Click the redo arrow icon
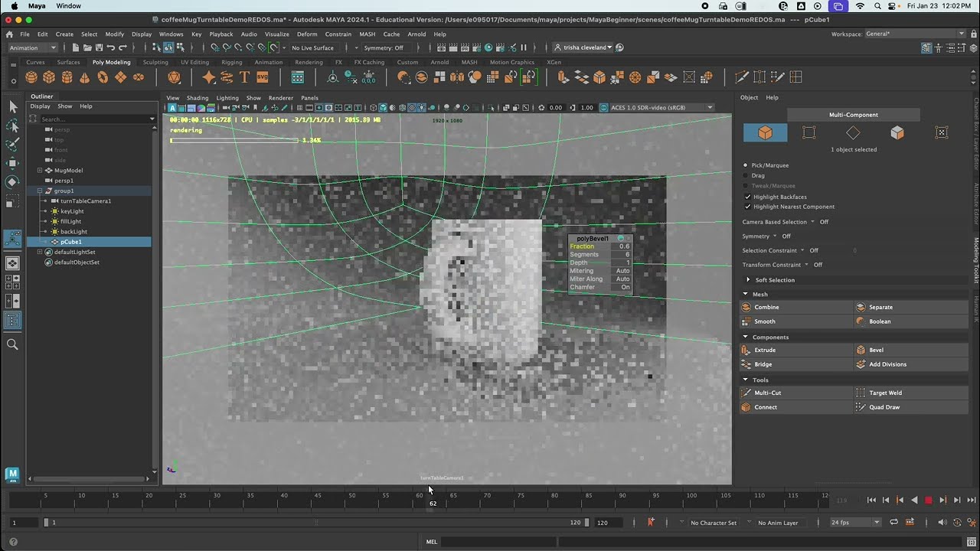 (x=122, y=47)
